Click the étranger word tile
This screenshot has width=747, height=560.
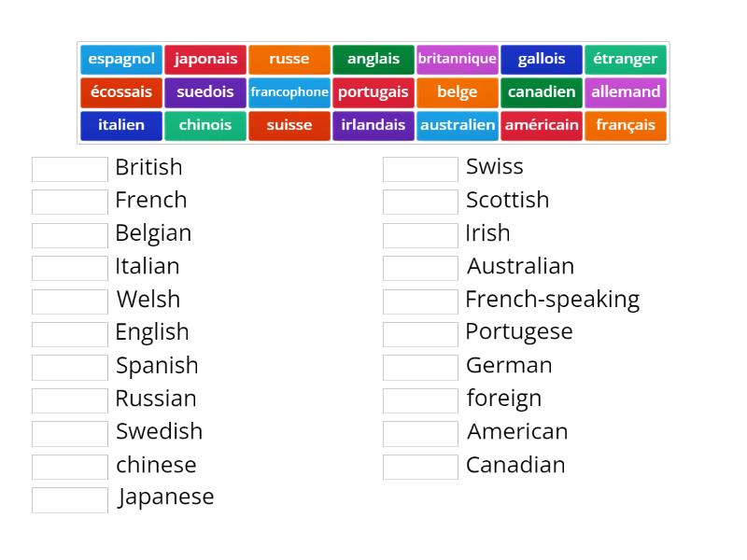626,59
